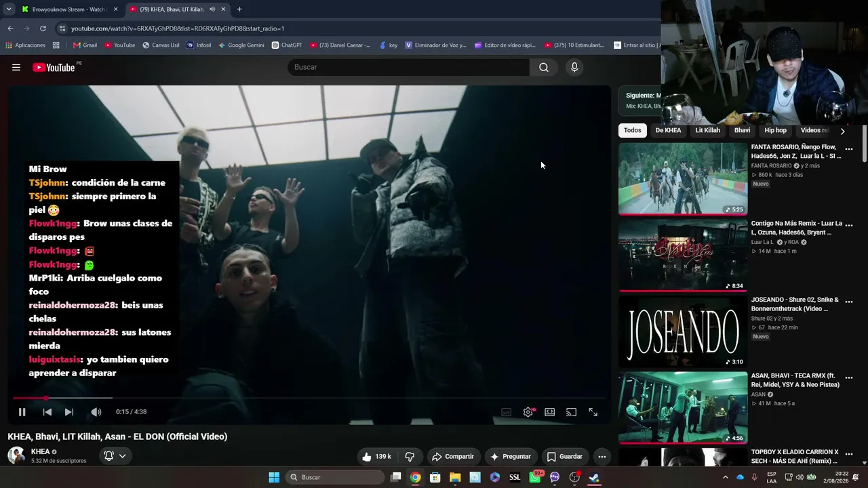The height and width of the screenshot is (488, 868).
Task: Click the YouTube search input field
Action: [408, 67]
